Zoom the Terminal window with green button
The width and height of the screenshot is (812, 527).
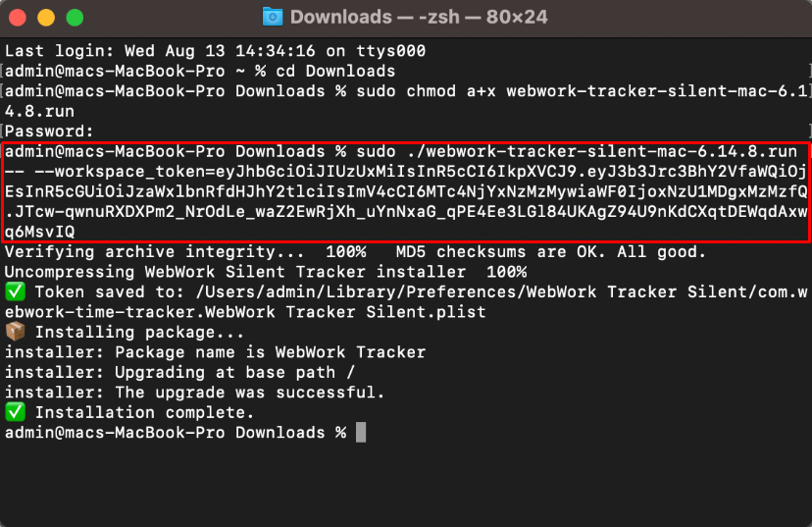(x=76, y=18)
